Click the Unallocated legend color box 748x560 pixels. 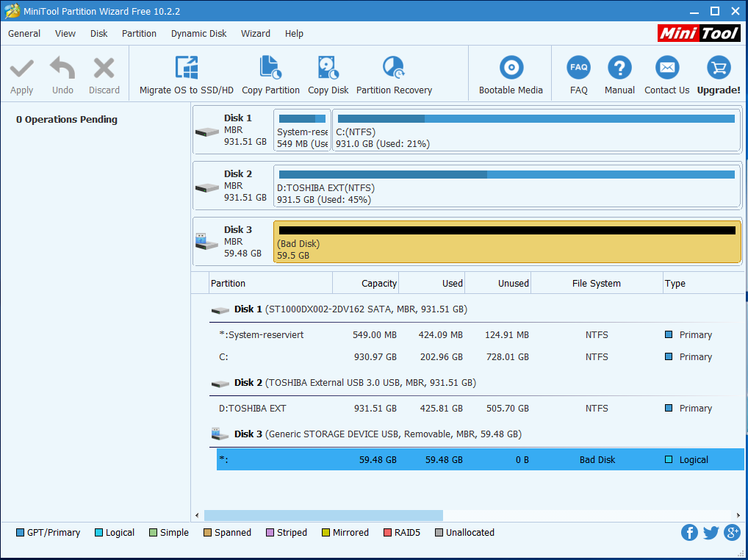439,532
